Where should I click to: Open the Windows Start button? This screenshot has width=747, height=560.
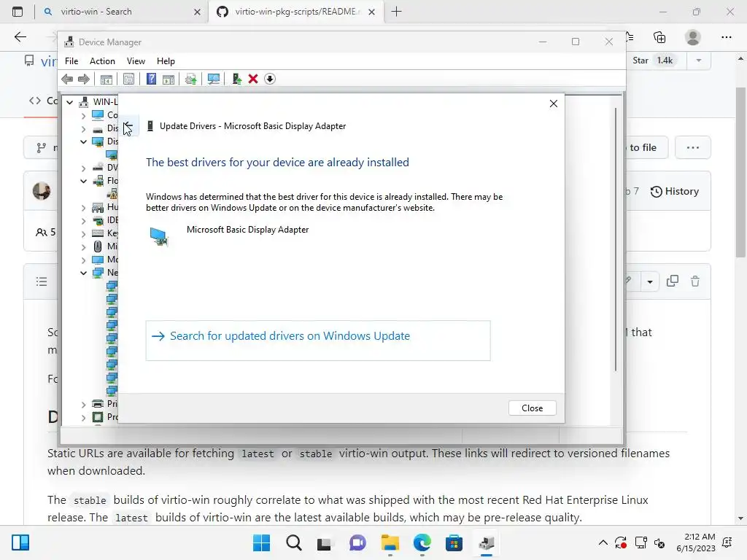[x=261, y=542]
